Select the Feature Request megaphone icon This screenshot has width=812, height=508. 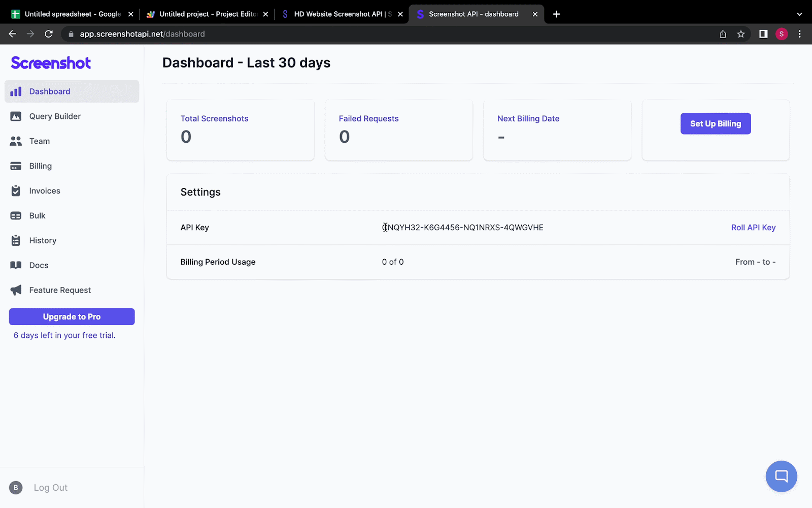coord(16,290)
